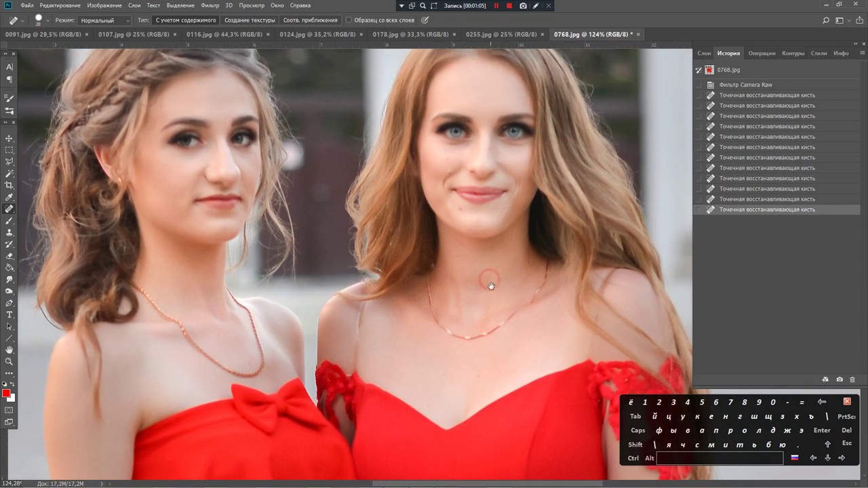Open the background color picker (white swatch)
The height and width of the screenshot is (488, 868).
pyautogui.click(x=12, y=398)
